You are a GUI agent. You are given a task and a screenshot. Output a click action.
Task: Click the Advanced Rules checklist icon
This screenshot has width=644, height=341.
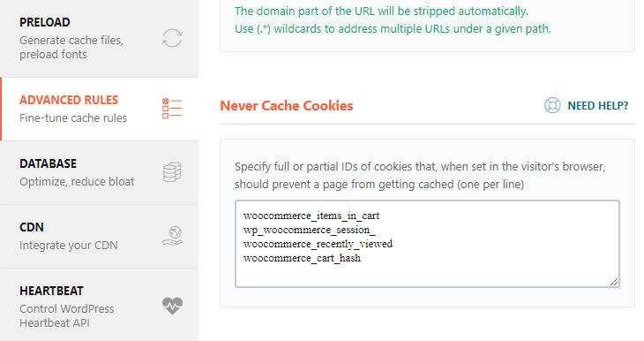click(x=172, y=109)
